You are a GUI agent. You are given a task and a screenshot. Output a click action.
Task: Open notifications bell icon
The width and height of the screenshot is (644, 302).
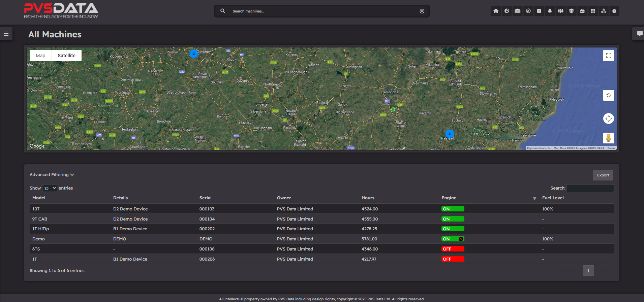pos(550,11)
